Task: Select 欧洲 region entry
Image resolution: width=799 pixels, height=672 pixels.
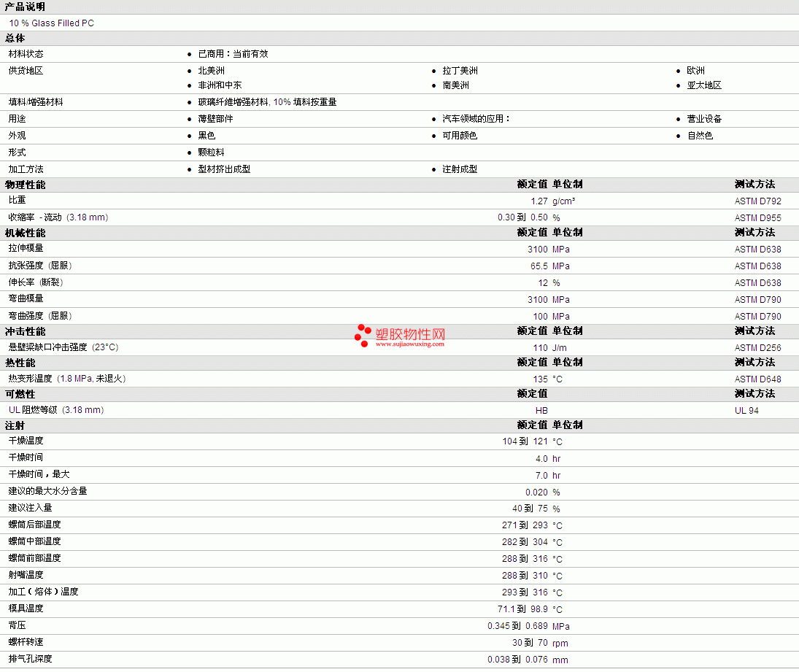Action: pos(695,70)
